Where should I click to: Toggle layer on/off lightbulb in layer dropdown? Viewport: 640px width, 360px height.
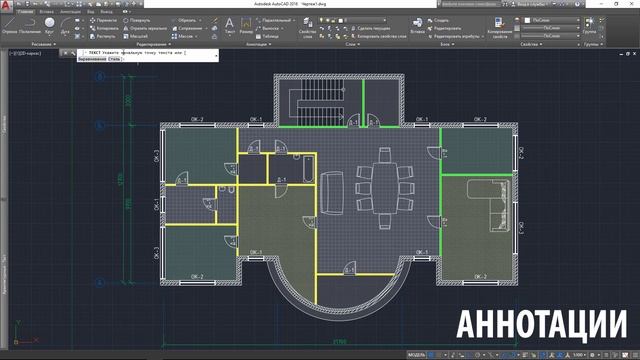coord(321,20)
